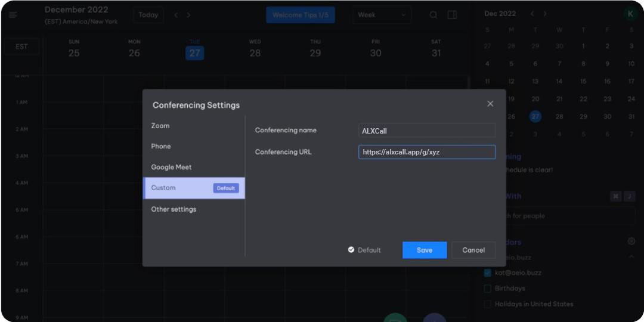
Task: Open the hamburger menu icon
Action: (13, 14)
